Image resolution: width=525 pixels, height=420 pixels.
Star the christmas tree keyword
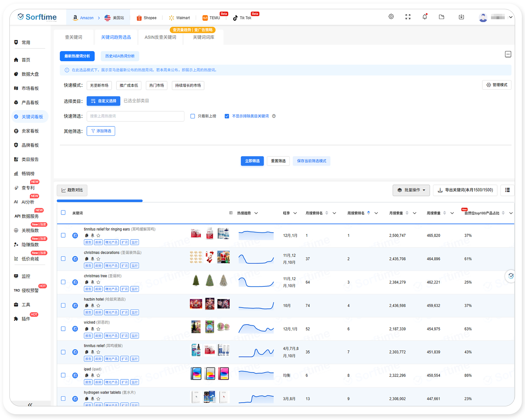click(98, 282)
